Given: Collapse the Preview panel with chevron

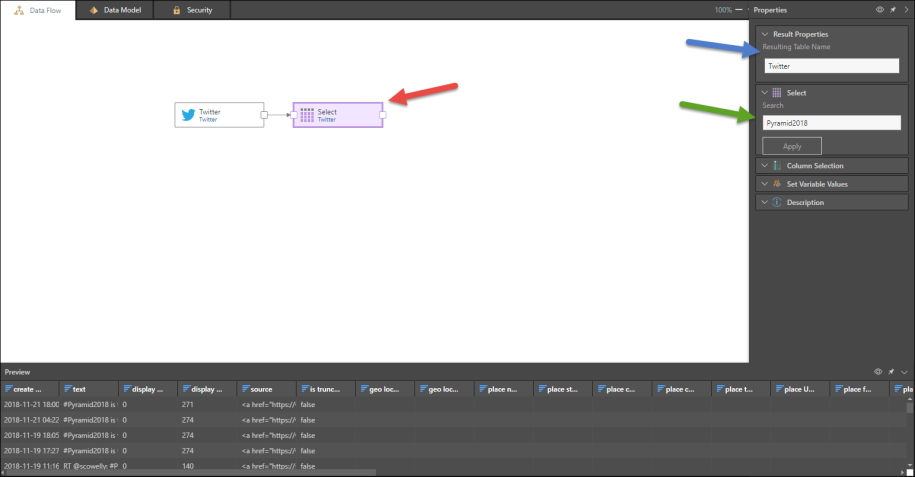Looking at the screenshot, I should pos(903,371).
